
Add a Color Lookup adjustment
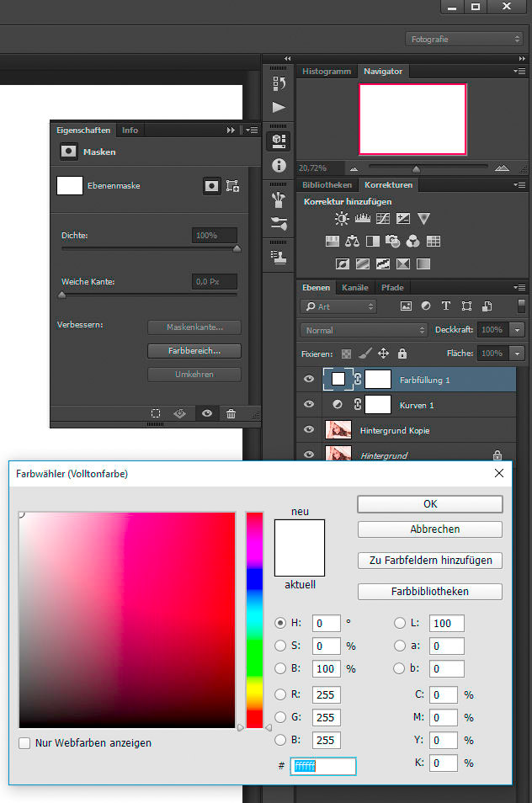(434, 241)
